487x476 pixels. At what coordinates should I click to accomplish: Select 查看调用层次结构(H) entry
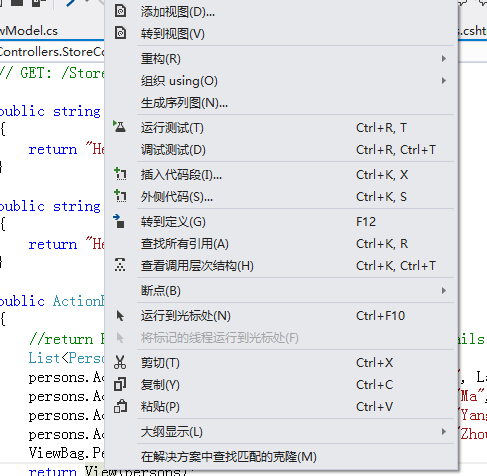(281, 266)
